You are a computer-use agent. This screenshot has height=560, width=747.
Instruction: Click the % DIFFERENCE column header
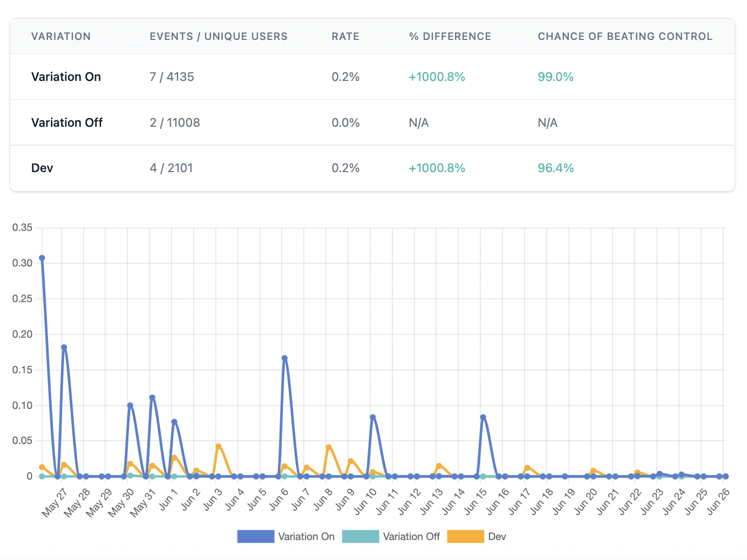coord(450,36)
